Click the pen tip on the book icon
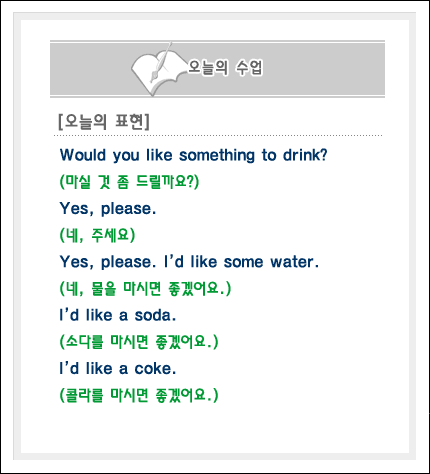430x474 pixels. click(152, 79)
